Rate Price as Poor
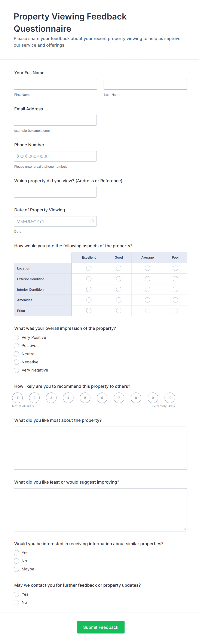The width and height of the screenshot is (199, 644). [175, 311]
